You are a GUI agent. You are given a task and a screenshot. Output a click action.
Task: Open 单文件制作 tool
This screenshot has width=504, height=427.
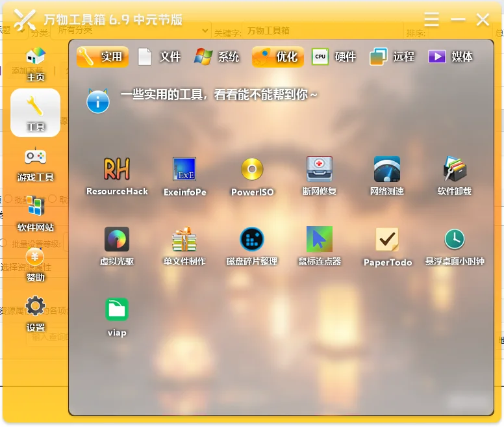(184, 246)
